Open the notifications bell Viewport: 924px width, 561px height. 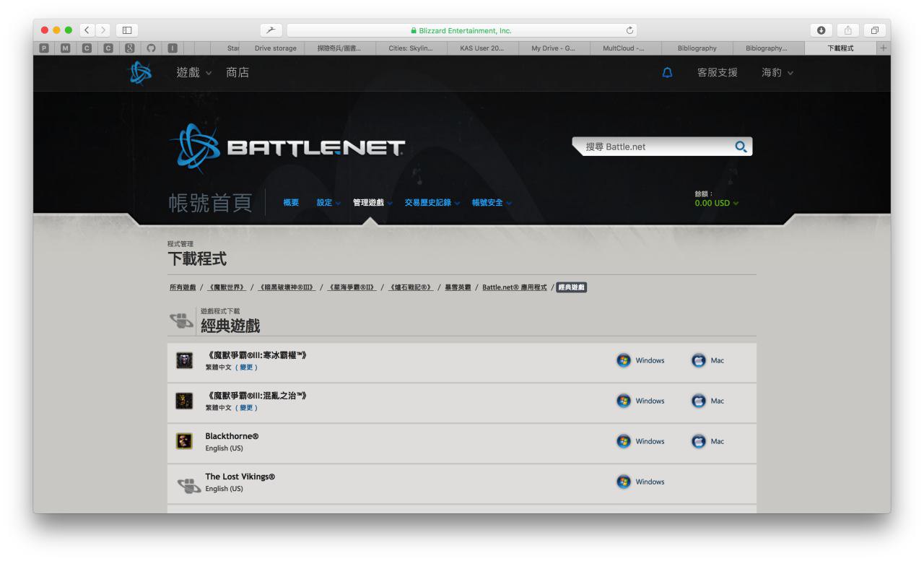[x=667, y=73]
